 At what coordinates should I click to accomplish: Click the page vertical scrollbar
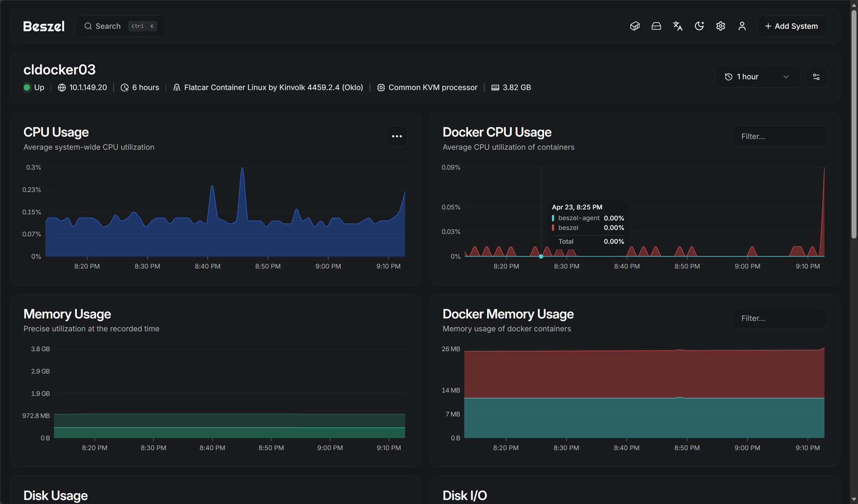pyautogui.click(x=853, y=122)
